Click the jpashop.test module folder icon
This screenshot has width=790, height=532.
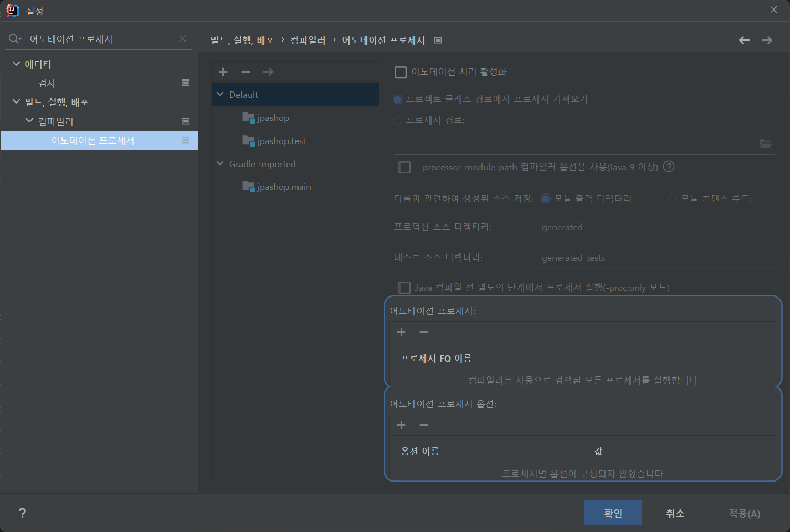[249, 140]
